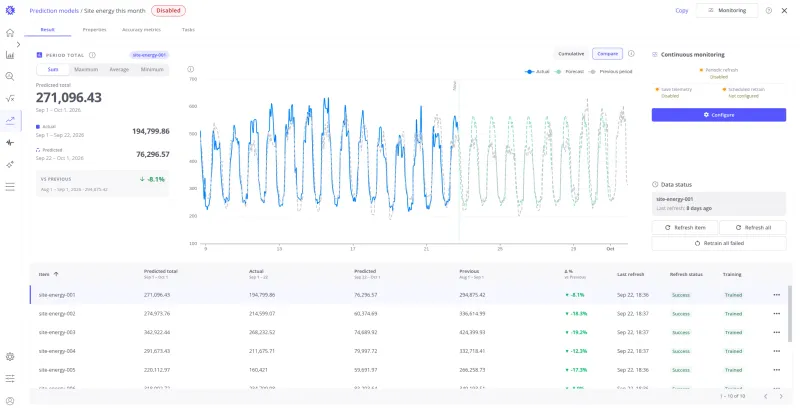This screenshot has width=800, height=412.
Task: Toggle the Forecast series in the legend
Action: click(x=569, y=72)
